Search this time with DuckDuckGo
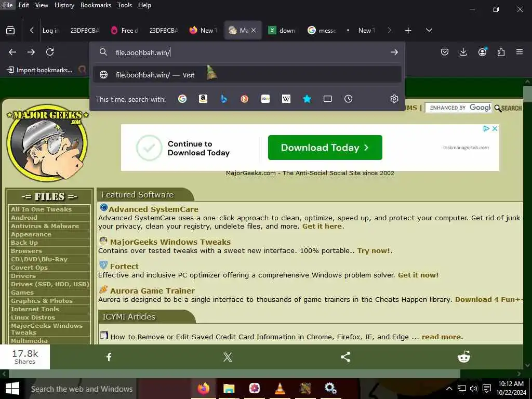This screenshot has height=399, width=532. point(245,99)
